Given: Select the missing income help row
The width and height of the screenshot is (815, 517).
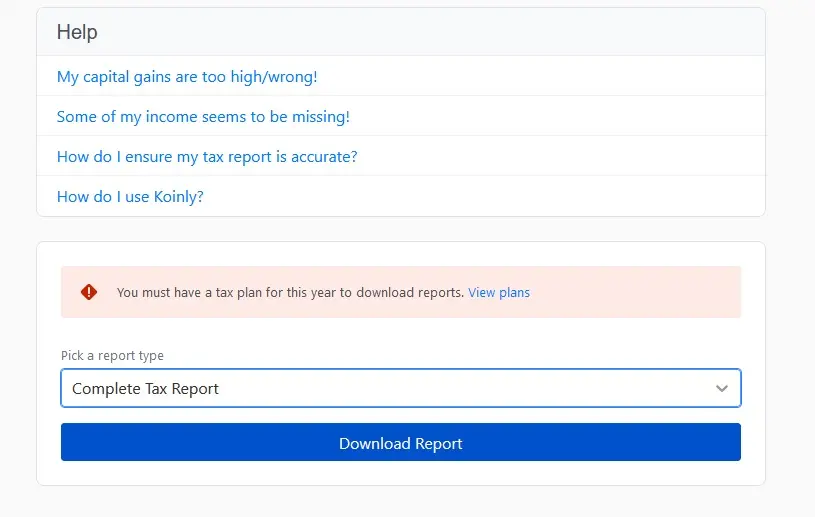Looking at the screenshot, I should pyautogui.click(x=550, y=116).
